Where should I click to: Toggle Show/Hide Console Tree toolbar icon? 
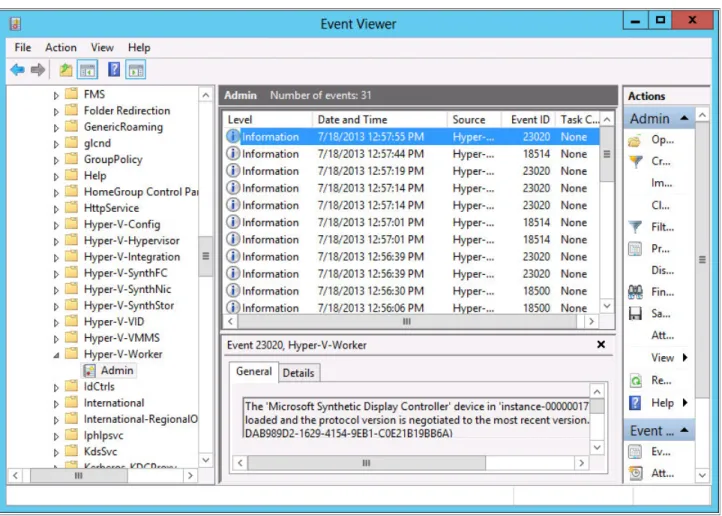[87, 70]
